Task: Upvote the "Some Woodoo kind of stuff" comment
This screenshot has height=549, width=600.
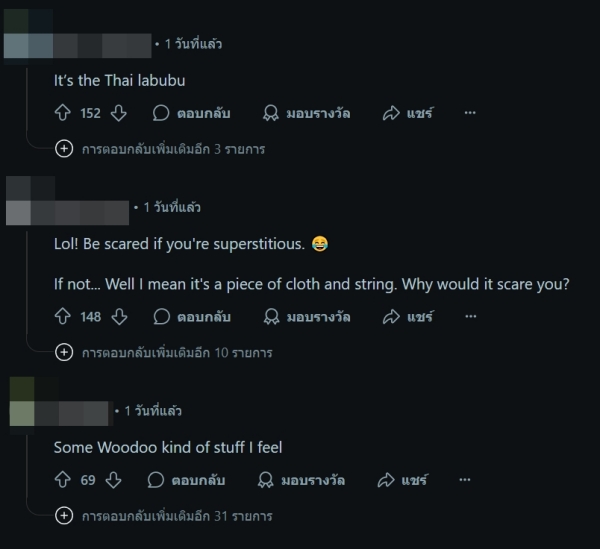Action: (x=62, y=480)
